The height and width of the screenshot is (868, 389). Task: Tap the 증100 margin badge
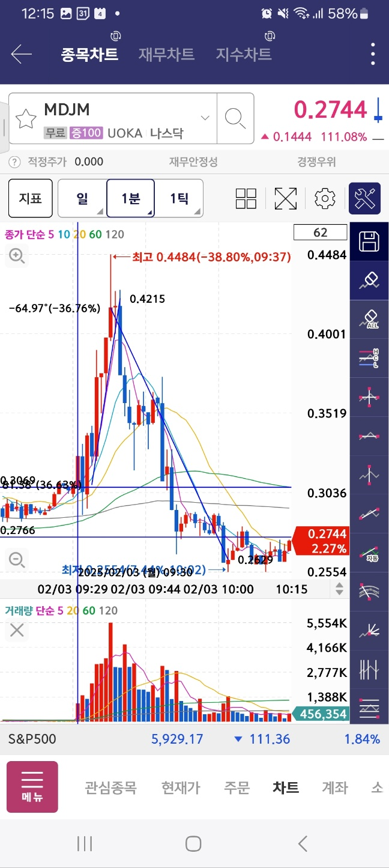point(86,133)
